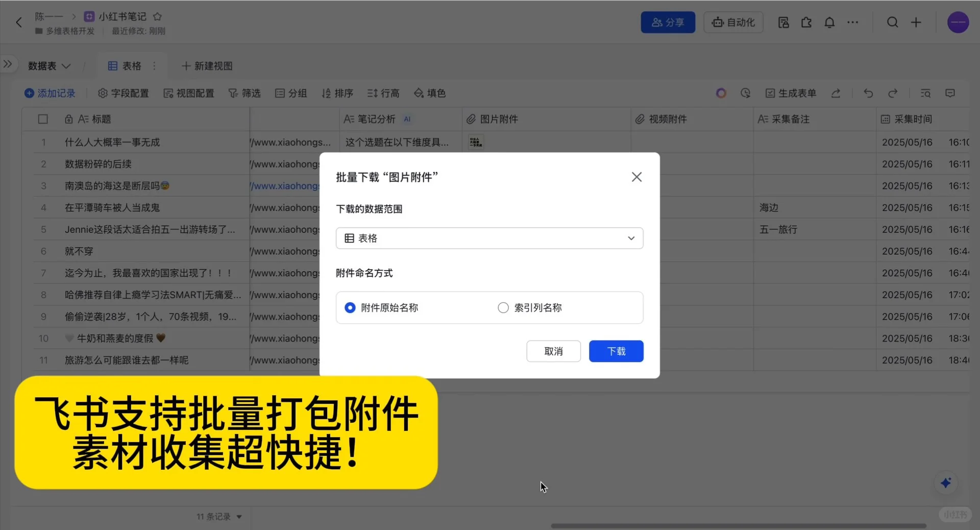Check the select-all checkbox in table header
The image size is (980, 530).
click(43, 119)
